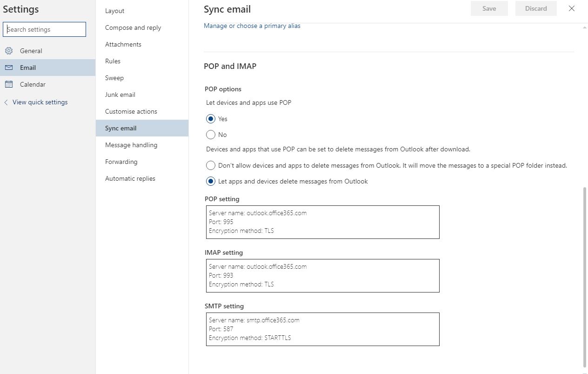
Task: Click the General gear icon
Action: click(x=9, y=51)
